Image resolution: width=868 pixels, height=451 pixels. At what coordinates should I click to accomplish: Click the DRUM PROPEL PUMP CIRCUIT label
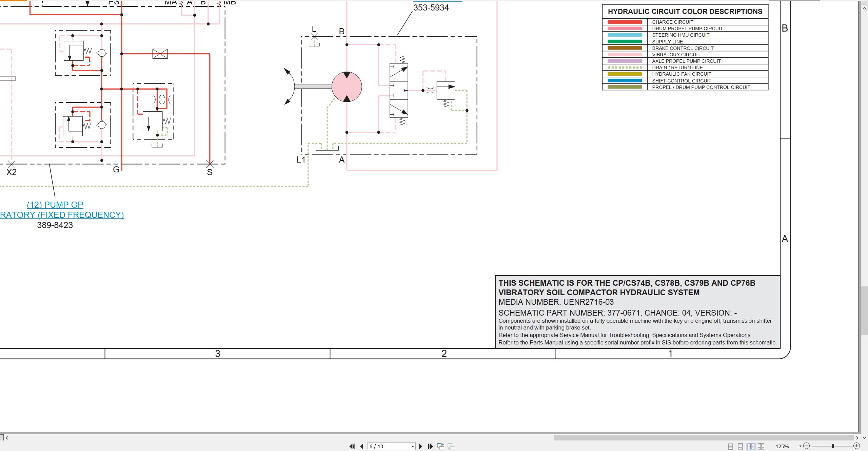pos(687,29)
